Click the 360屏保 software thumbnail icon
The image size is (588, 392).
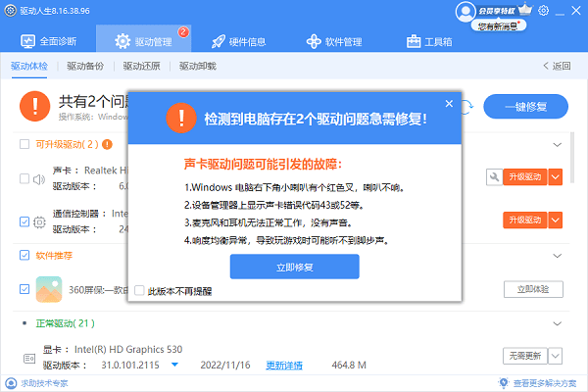[49, 289]
